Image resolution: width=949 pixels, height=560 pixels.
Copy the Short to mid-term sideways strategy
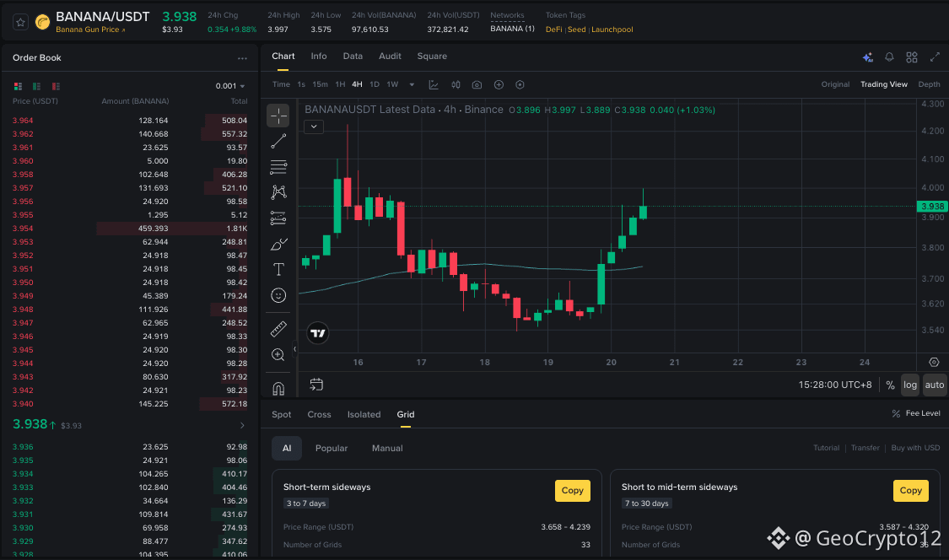[911, 491]
